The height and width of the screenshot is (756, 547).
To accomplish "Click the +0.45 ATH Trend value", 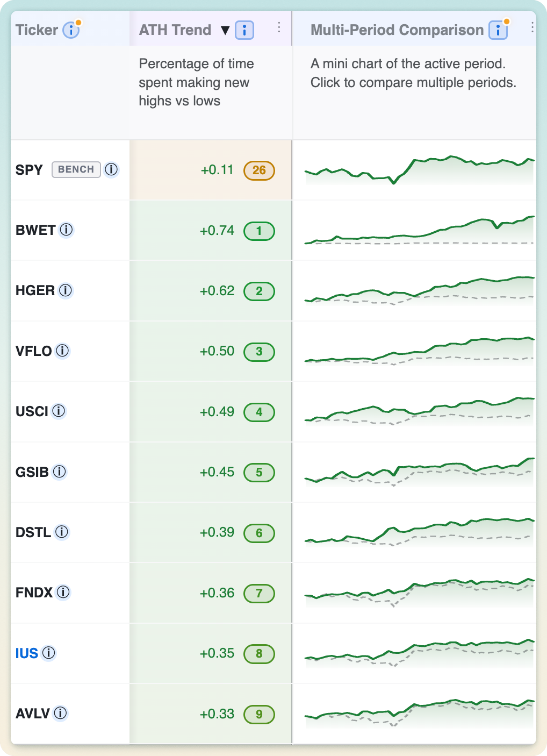I will coord(217,472).
